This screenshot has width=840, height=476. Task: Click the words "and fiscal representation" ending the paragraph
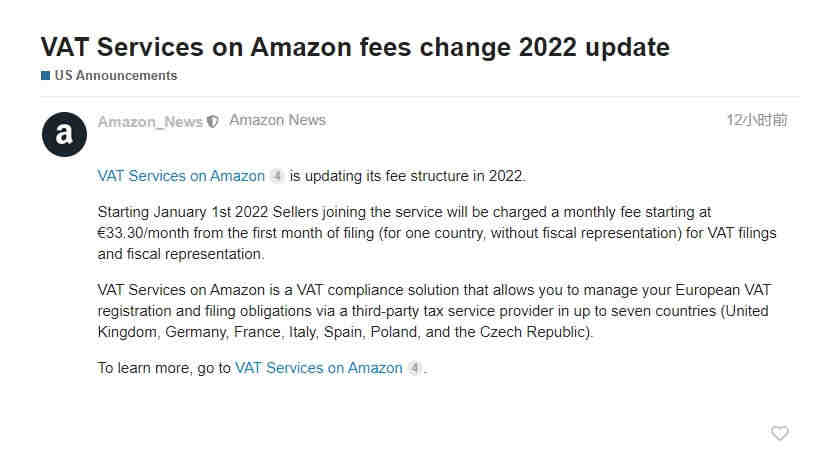181,254
